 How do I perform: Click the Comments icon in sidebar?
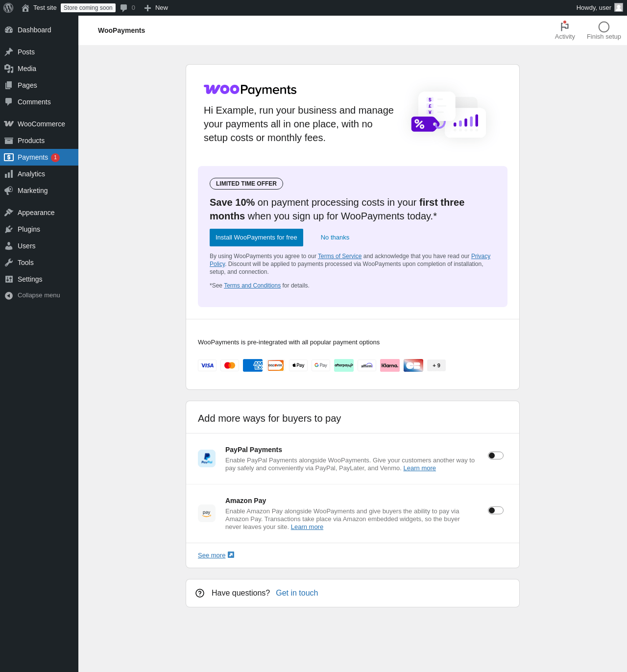tap(9, 102)
